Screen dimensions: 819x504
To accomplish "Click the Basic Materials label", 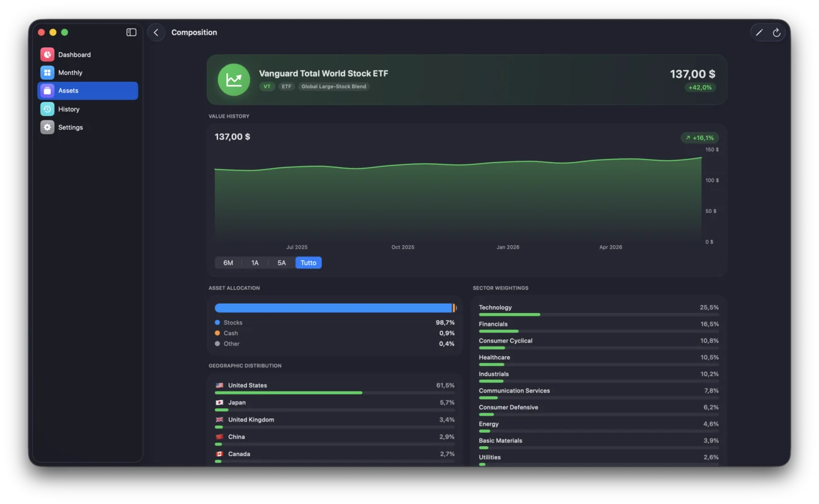I will (500, 441).
